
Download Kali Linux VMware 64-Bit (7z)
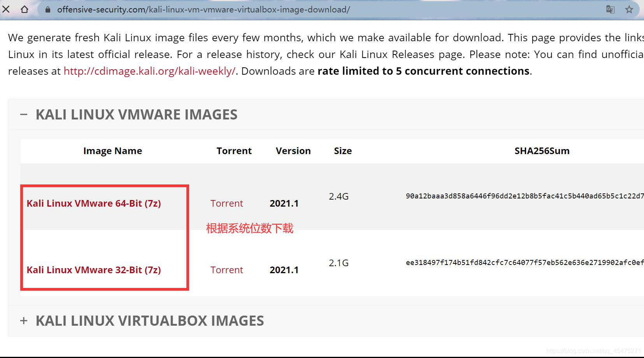94,203
